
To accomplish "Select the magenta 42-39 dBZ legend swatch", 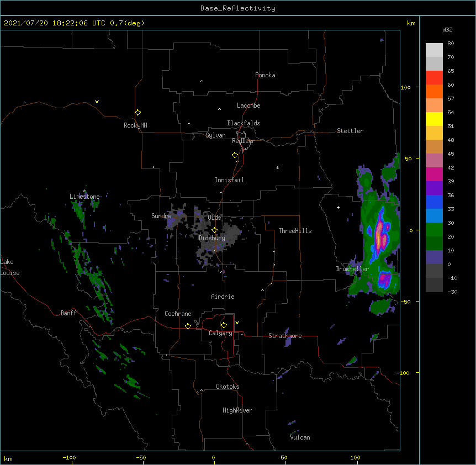I will [434, 175].
